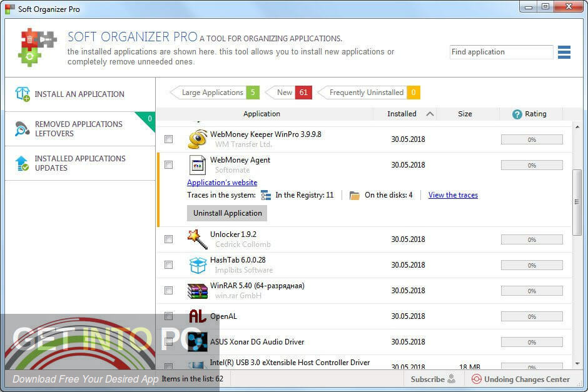This screenshot has width=588, height=392.
Task: Click the WebMoney Keeper WinPro rating bar
Action: pyautogui.click(x=532, y=140)
